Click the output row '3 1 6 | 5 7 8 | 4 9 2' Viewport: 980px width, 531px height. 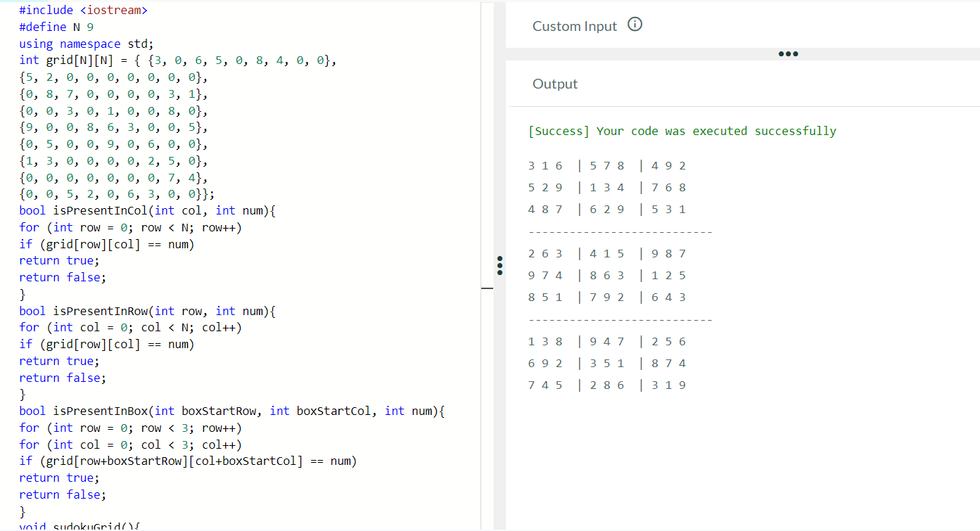coord(607,166)
